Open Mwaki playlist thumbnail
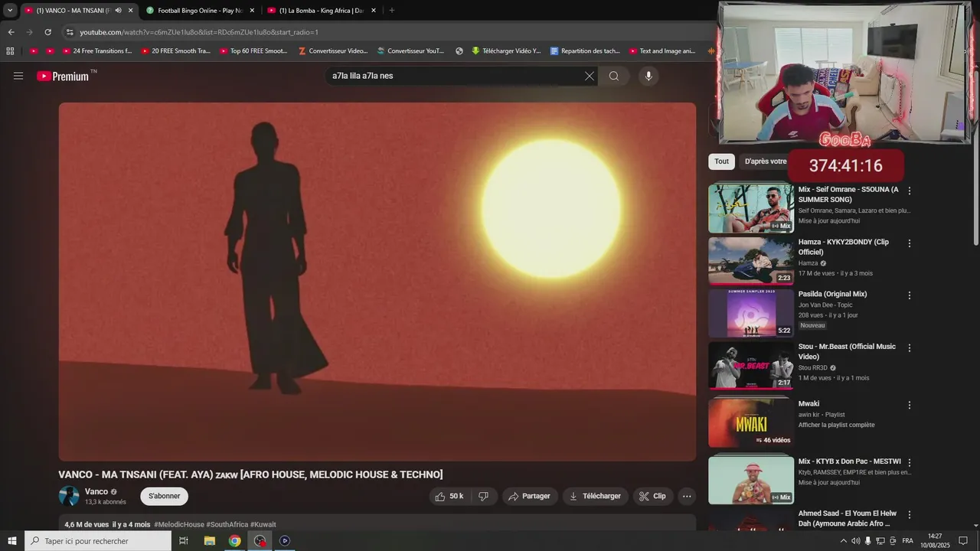 [x=751, y=422]
